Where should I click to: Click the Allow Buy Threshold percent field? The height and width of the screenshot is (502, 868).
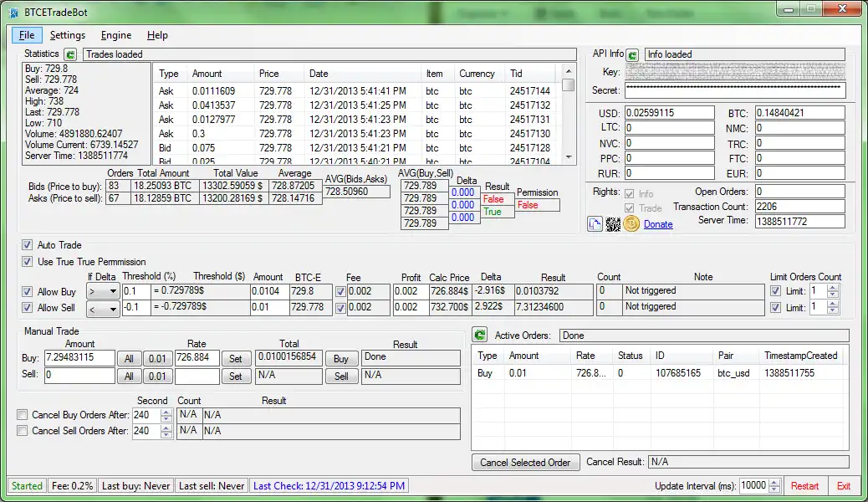coord(136,291)
